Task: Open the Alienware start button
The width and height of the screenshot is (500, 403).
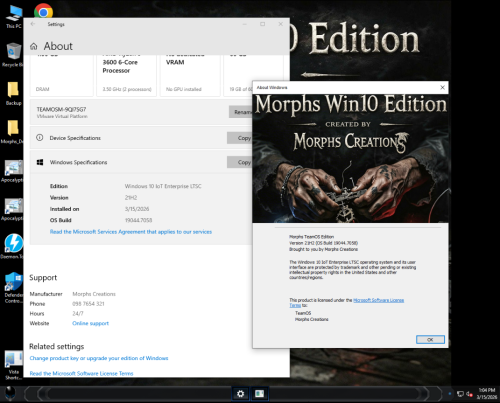Action: 10,394
